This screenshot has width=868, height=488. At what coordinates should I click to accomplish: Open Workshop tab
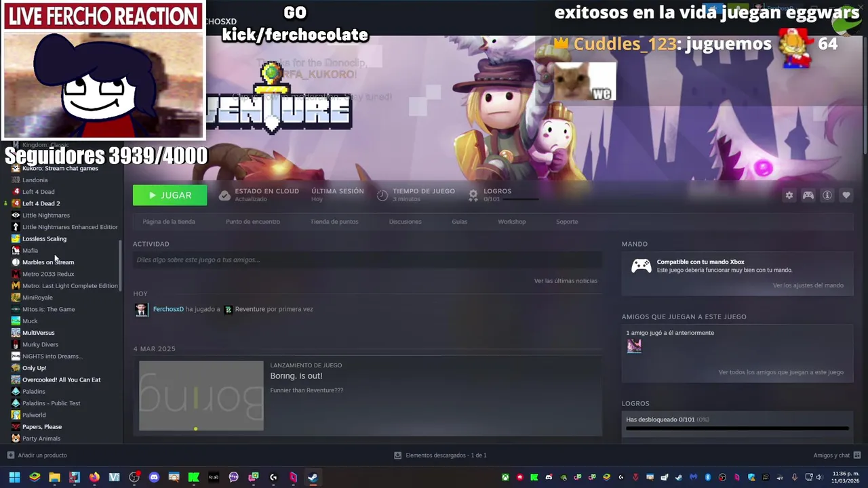(512, 222)
